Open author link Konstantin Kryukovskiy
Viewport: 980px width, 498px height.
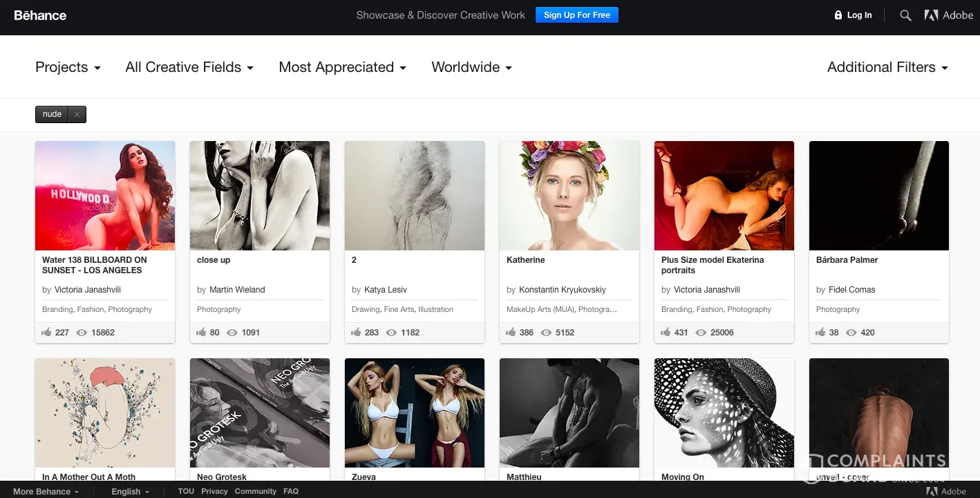tap(562, 290)
